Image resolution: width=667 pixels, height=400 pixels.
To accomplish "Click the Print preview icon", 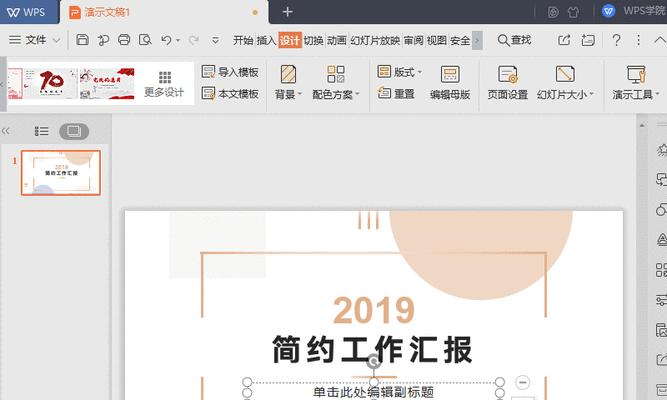I will [145, 40].
